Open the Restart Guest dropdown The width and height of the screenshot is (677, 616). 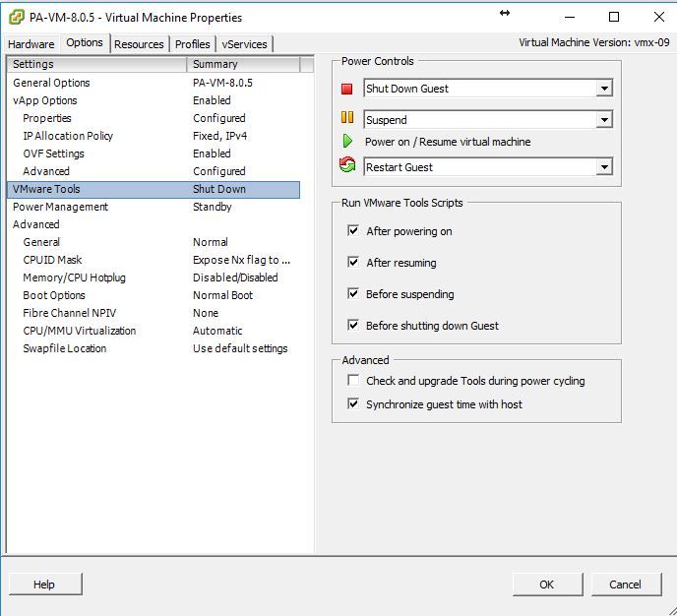[x=604, y=167]
